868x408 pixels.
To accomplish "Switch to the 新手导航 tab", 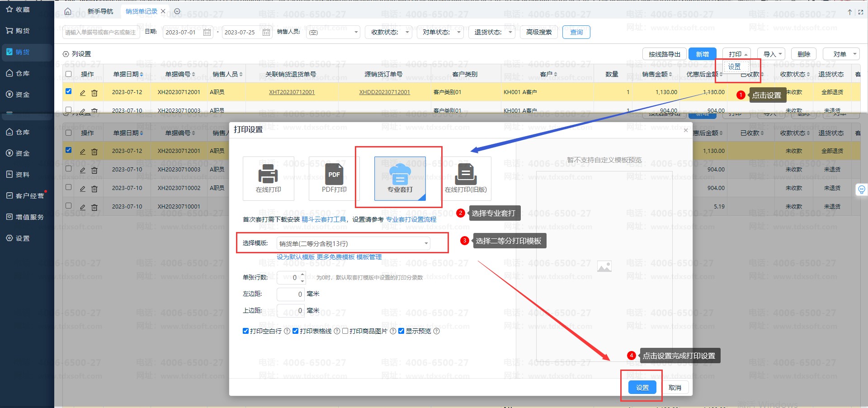I will click(x=100, y=11).
